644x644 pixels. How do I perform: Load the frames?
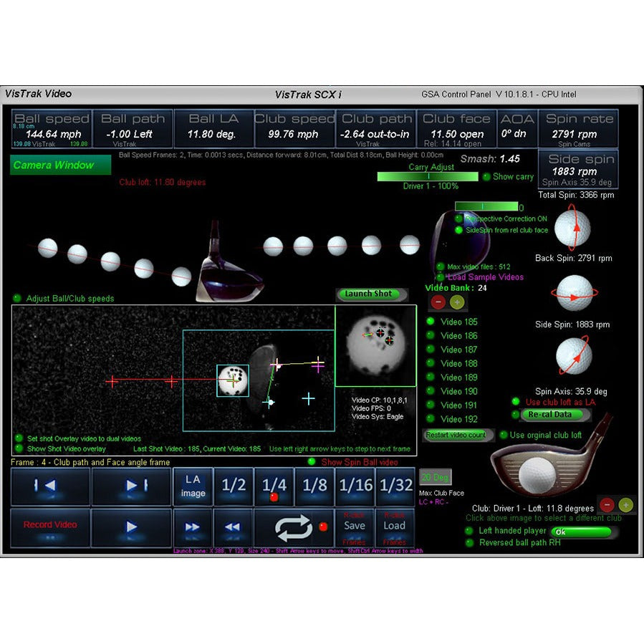[x=394, y=527]
